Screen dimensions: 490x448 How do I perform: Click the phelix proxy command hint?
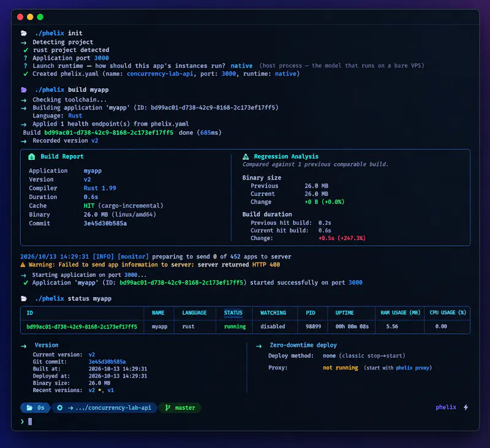412,368
